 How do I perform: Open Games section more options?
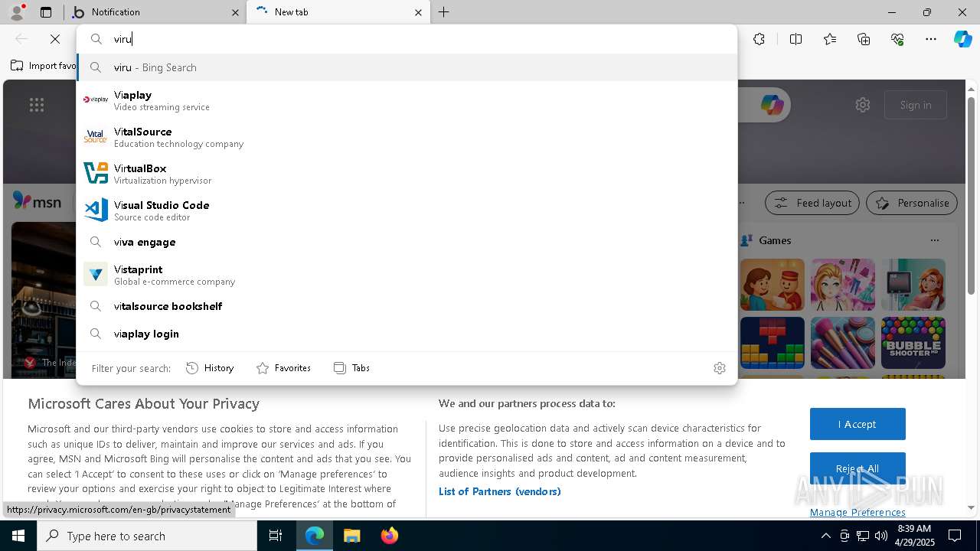tap(934, 240)
